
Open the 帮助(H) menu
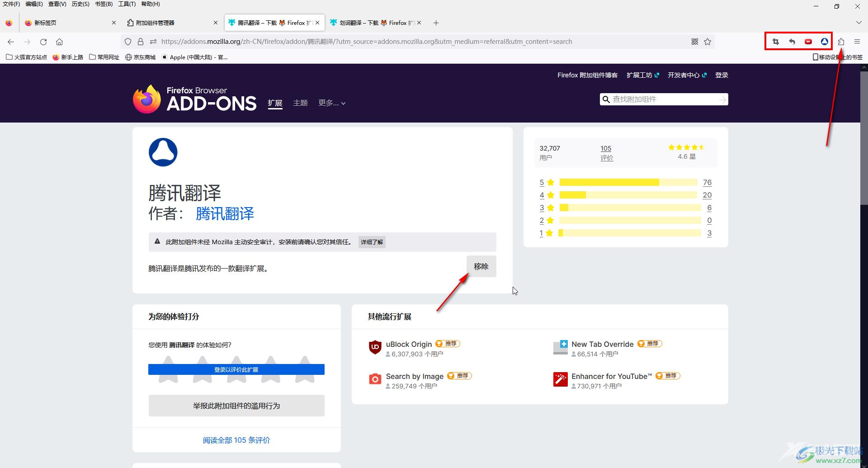coord(151,4)
